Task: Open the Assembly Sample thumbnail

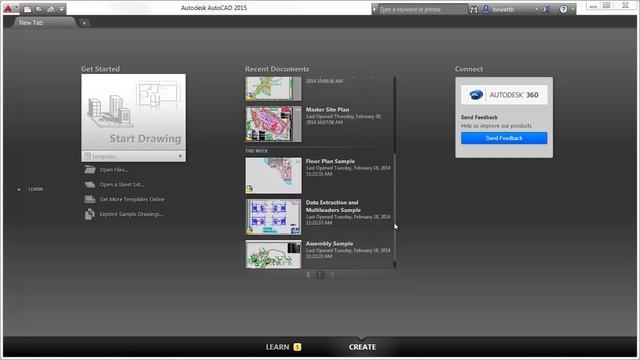Action: (x=273, y=254)
